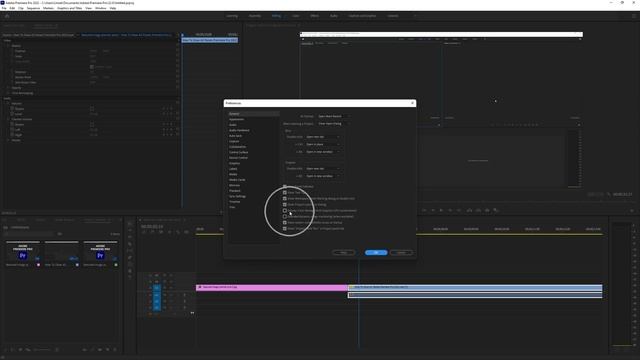Screen dimensions: 640x360
Task: Toggle Show system compatibility issues at startup
Action: pyautogui.click(x=285, y=222)
